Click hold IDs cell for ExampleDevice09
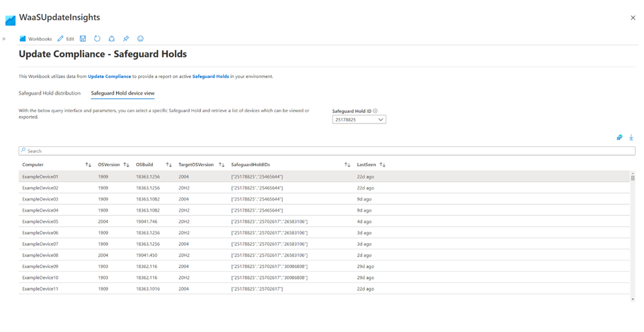644x332 pixels. [x=269, y=266]
